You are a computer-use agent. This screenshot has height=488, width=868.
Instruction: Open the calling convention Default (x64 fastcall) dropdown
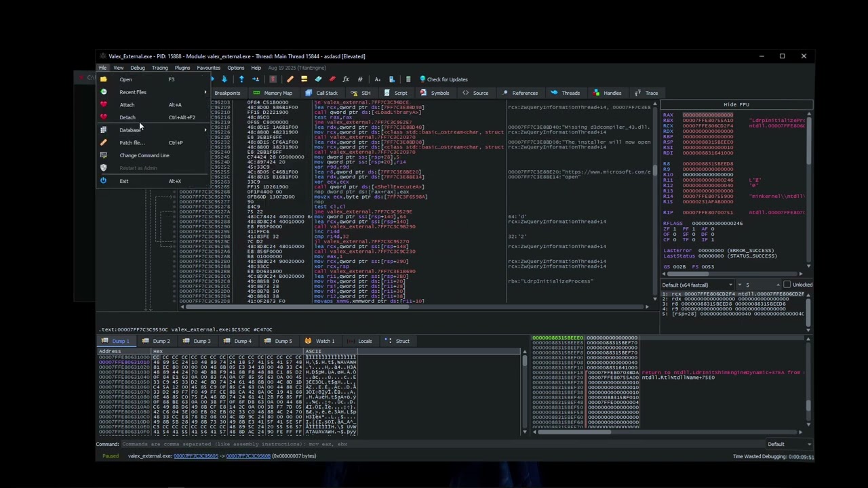698,285
